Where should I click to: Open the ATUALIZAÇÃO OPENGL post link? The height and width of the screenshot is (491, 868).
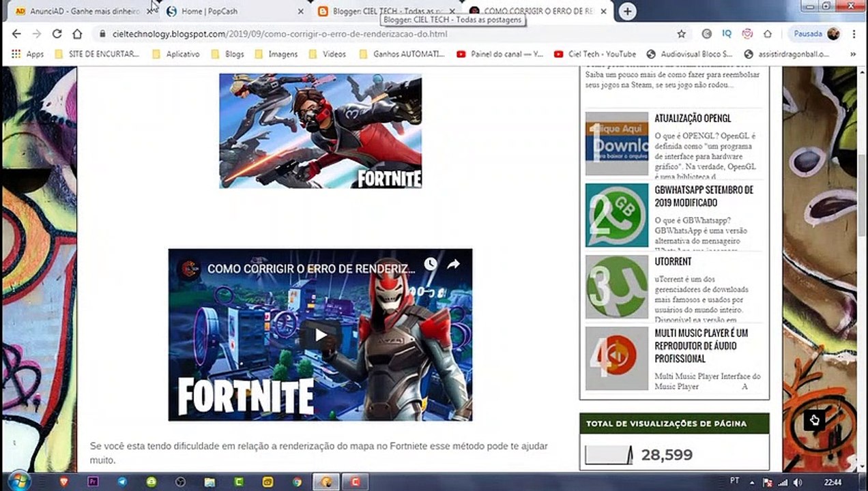coord(693,119)
